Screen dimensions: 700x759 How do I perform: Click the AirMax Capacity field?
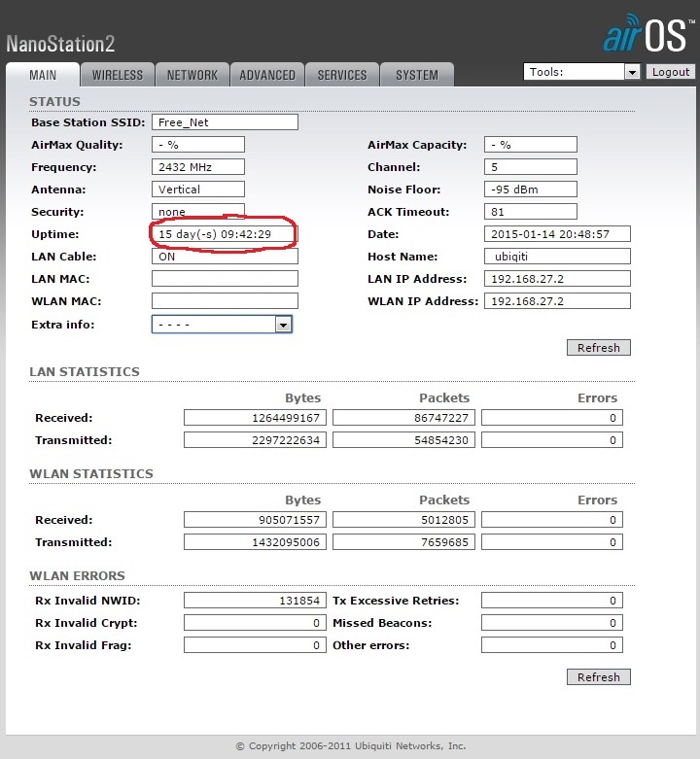[x=531, y=144]
